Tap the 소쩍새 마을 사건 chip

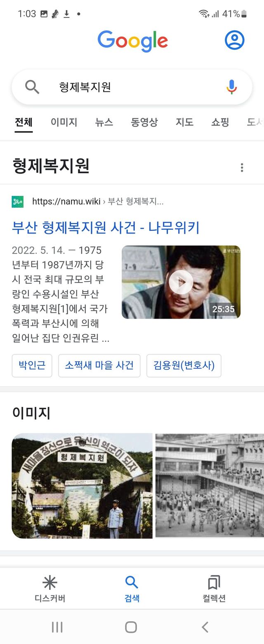click(x=99, y=366)
